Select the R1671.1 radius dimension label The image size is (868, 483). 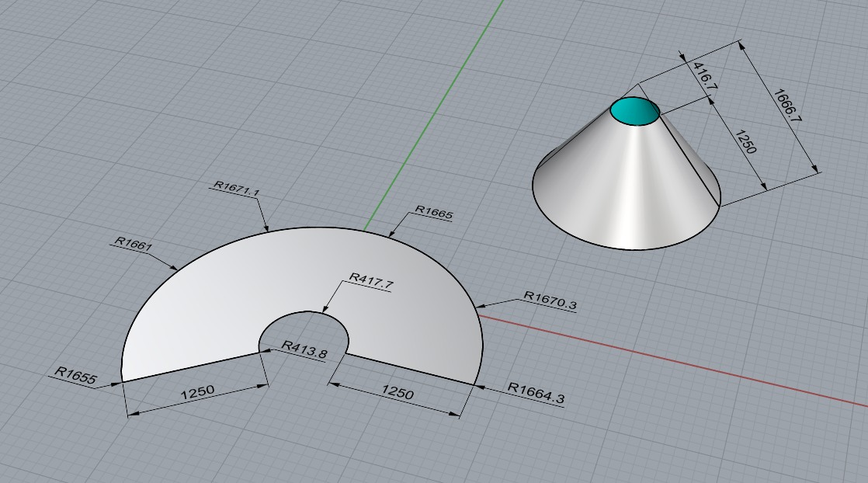(x=237, y=190)
